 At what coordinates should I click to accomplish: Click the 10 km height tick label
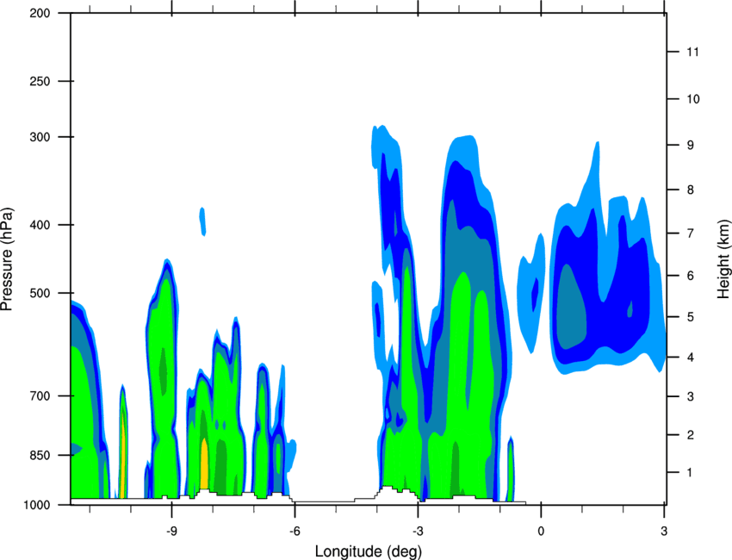click(692, 99)
